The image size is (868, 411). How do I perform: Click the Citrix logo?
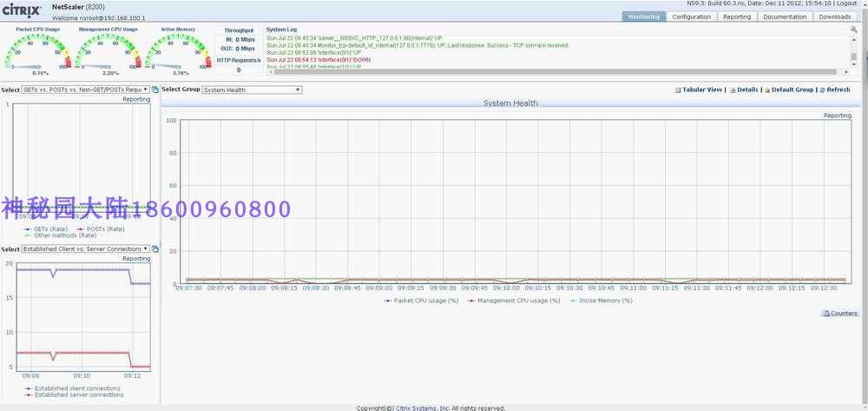pos(23,10)
